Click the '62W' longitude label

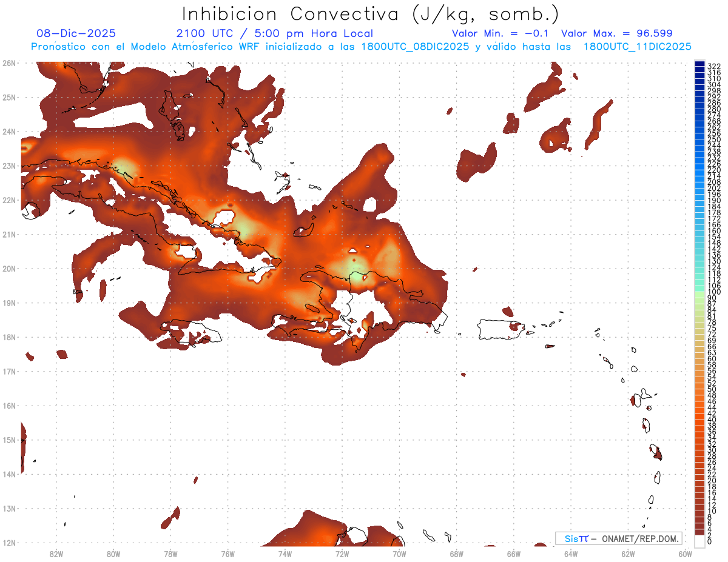pos(628,554)
